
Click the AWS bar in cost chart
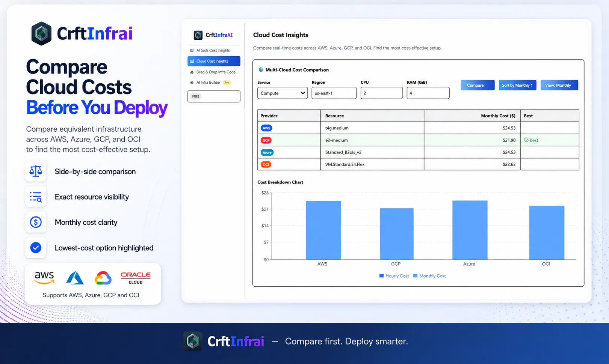323,230
